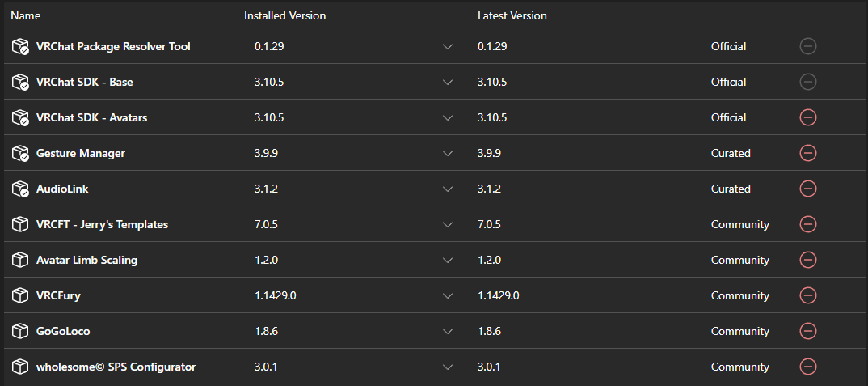The height and width of the screenshot is (386, 868).
Task: Click the Latest Version column header
Action: [512, 16]
